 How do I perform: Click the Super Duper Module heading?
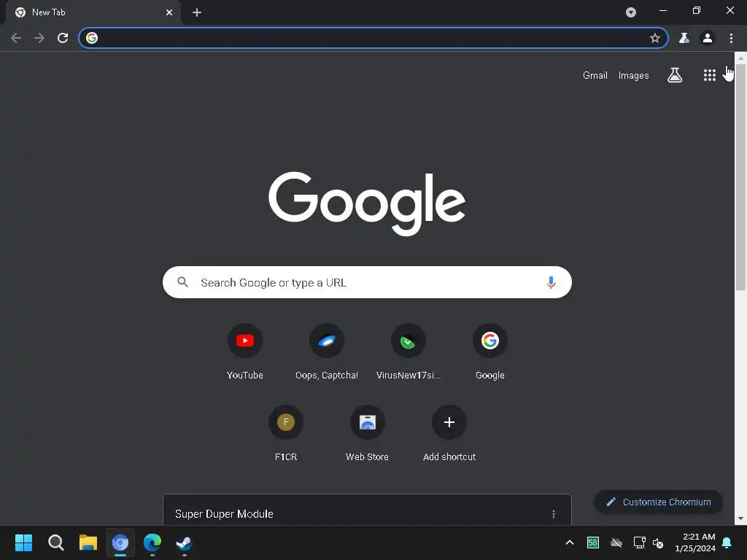pyautogui.click(x=224, y=514)
